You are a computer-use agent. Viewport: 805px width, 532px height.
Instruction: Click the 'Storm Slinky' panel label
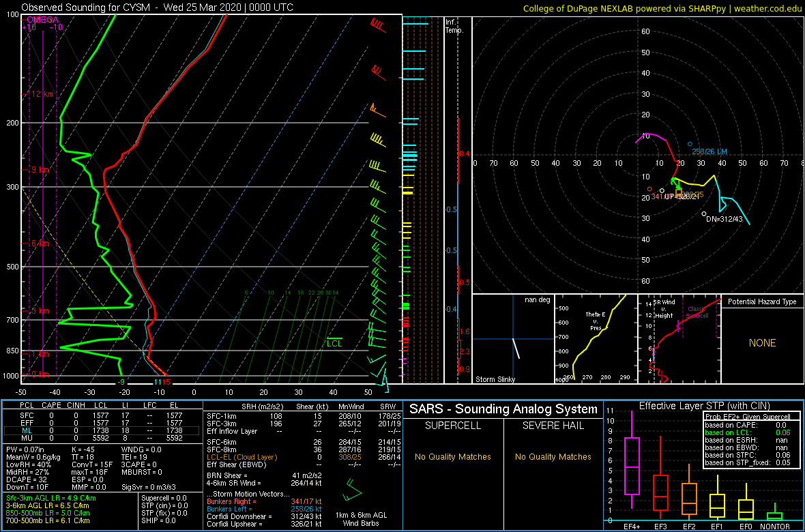pos(495,379)
